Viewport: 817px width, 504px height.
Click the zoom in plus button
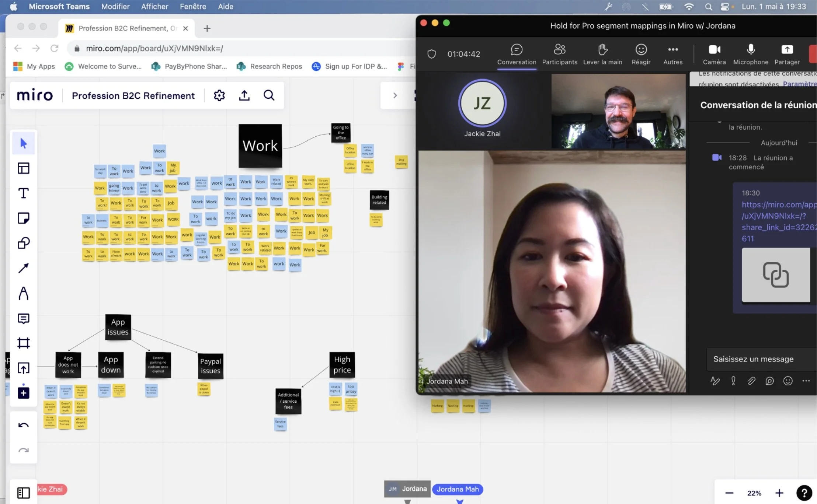coord(779,493)
